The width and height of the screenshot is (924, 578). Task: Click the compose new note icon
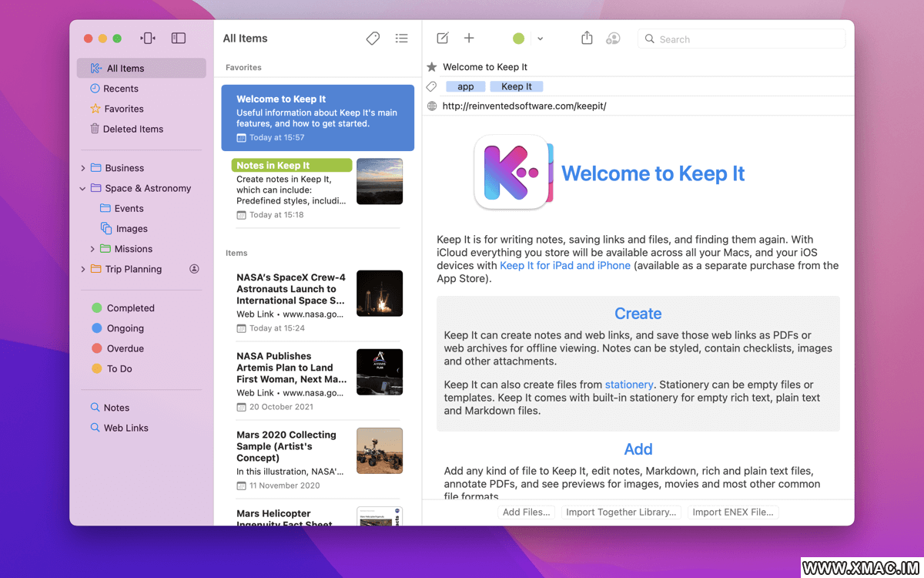coord(443,39)
